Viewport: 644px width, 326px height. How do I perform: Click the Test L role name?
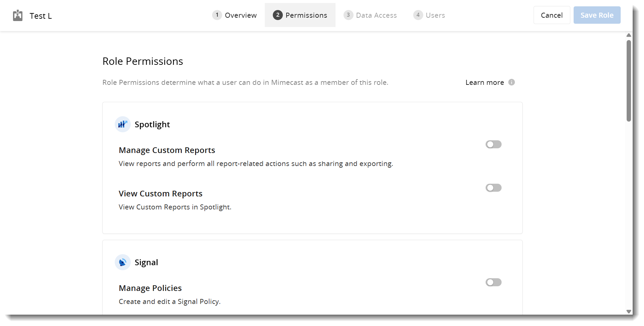tap(41, 16)
